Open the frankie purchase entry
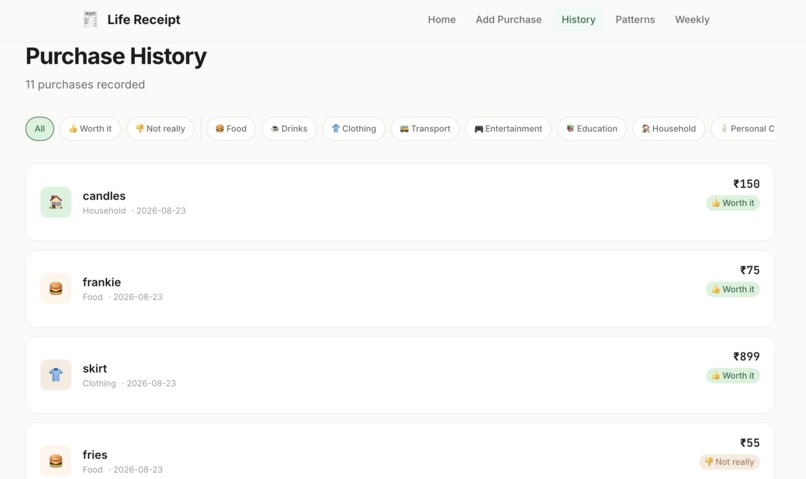 pyautogui.click(x=400, y=289)
